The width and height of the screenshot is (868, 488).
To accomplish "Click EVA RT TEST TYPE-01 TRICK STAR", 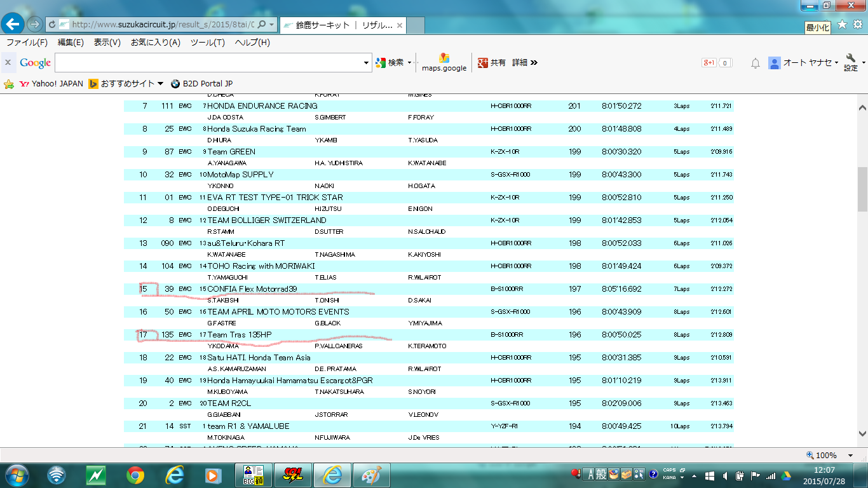I will point(275,198).
